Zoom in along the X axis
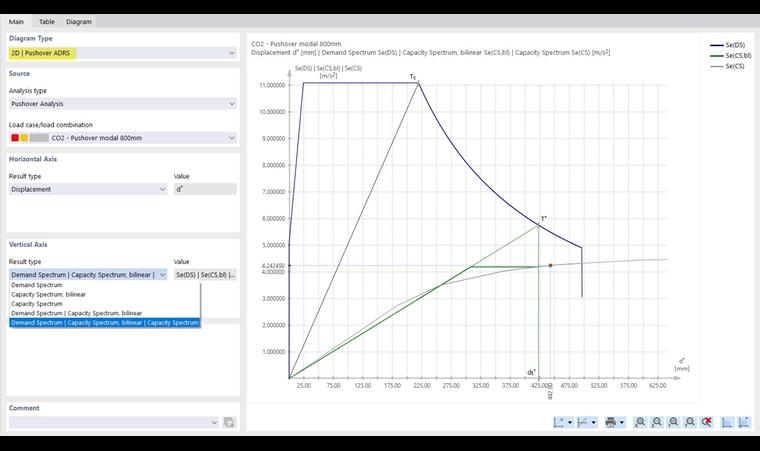This screenshot has width=760, height=451. coord(640,422)
